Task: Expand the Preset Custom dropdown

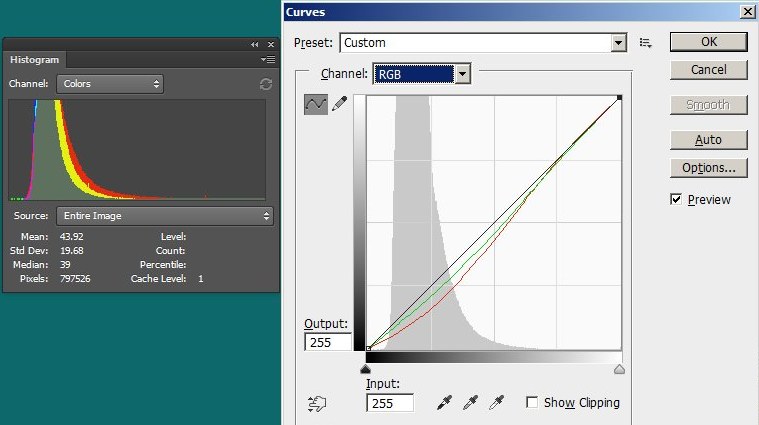Action: pos(618,43)
